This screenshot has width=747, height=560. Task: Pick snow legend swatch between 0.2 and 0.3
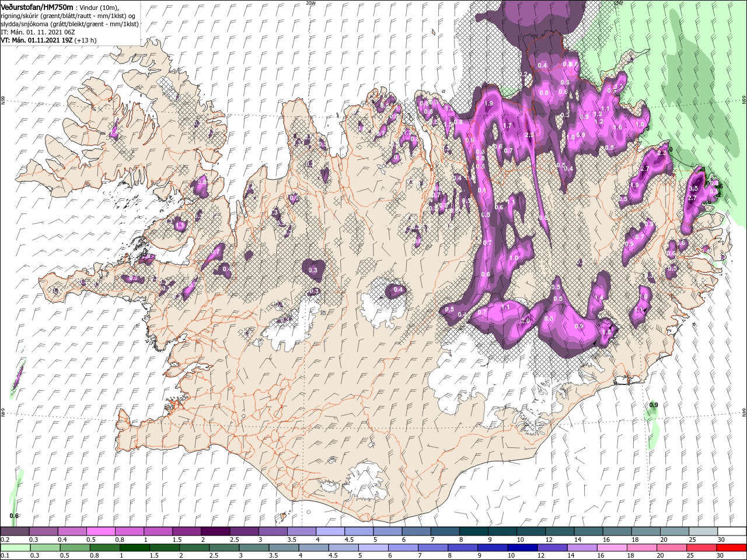15,531
